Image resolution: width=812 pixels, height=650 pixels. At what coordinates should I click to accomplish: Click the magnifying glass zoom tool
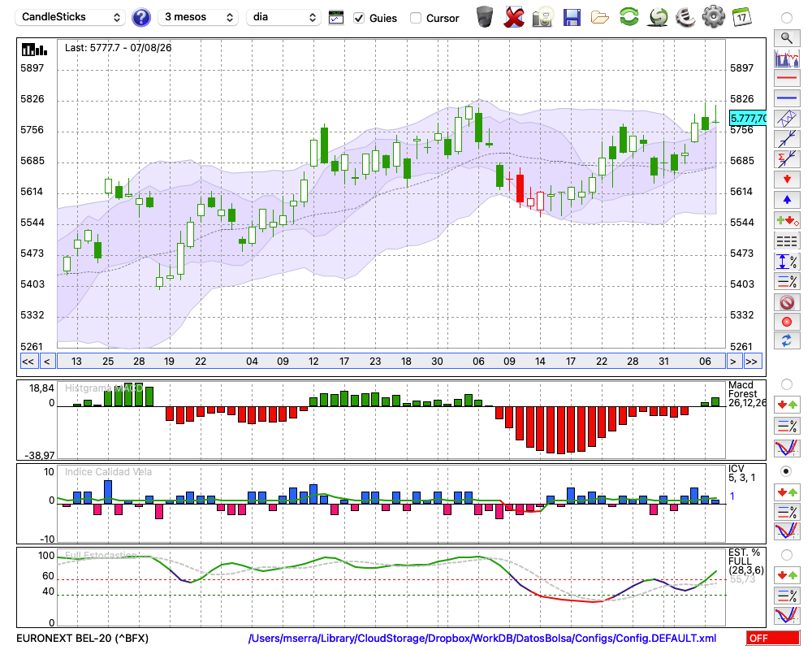point(787,38)
